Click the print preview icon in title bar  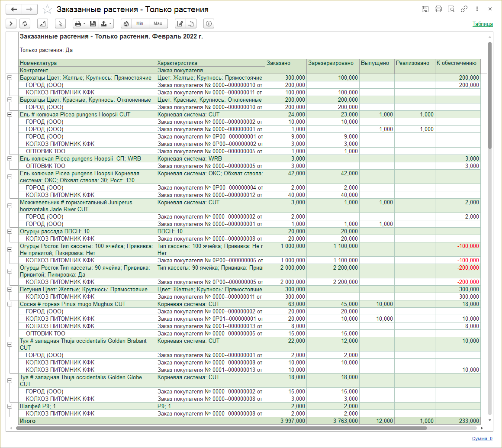pos(451,9)
